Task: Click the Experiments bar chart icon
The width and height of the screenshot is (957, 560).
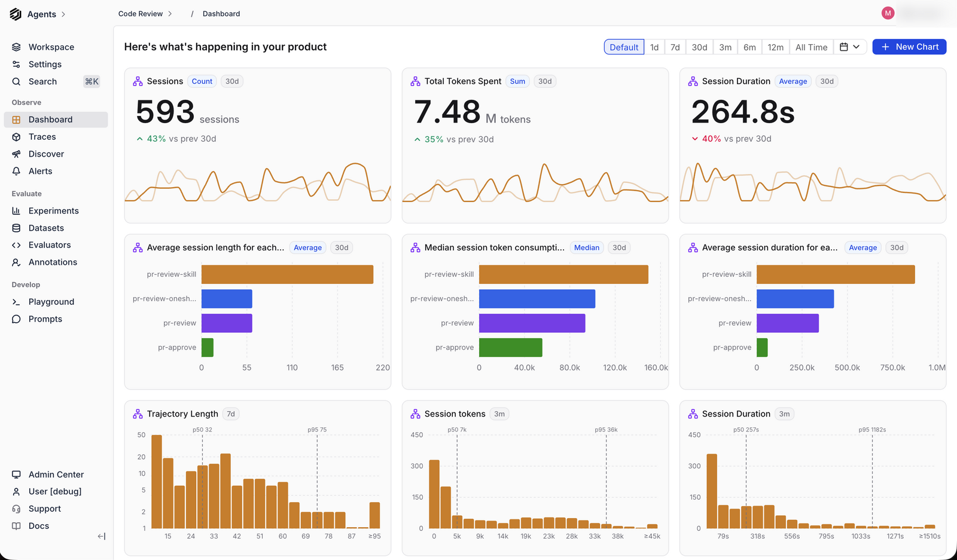Action: tap(16, 211)
